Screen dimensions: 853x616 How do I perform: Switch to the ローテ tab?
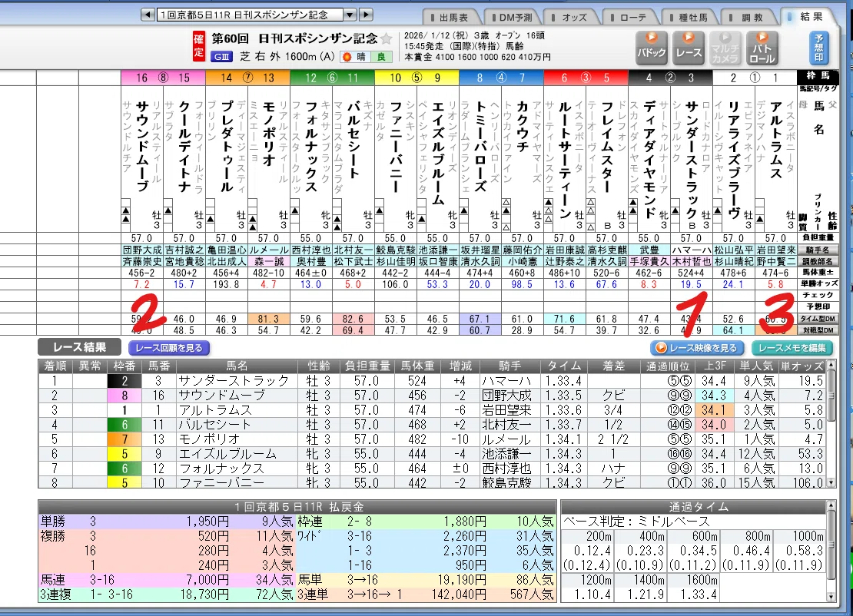click(x=633, y=18)
